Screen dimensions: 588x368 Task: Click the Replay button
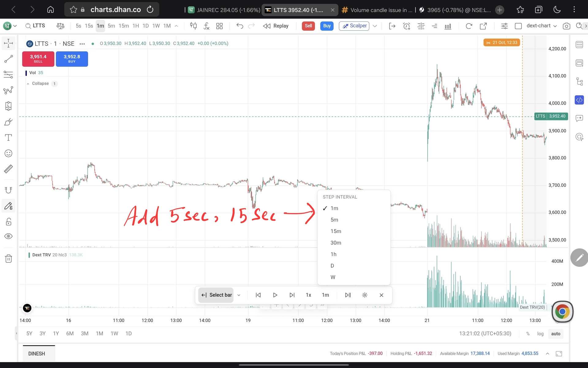(x=276, y=26)
